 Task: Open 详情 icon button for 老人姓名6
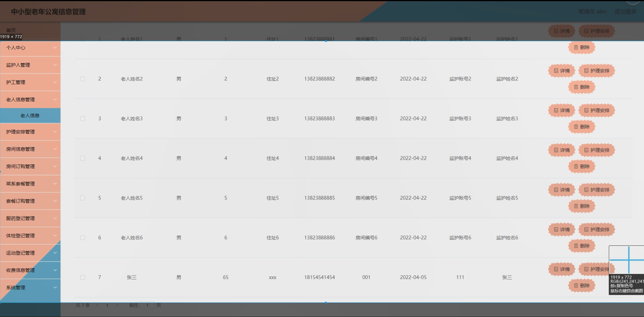[556, 230]
